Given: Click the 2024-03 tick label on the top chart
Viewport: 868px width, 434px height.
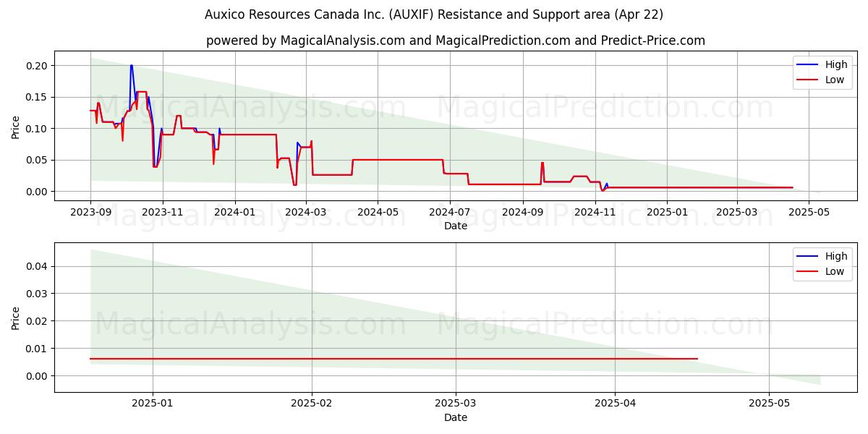Looking at the screenshot, I should click(x=305, y=212).
